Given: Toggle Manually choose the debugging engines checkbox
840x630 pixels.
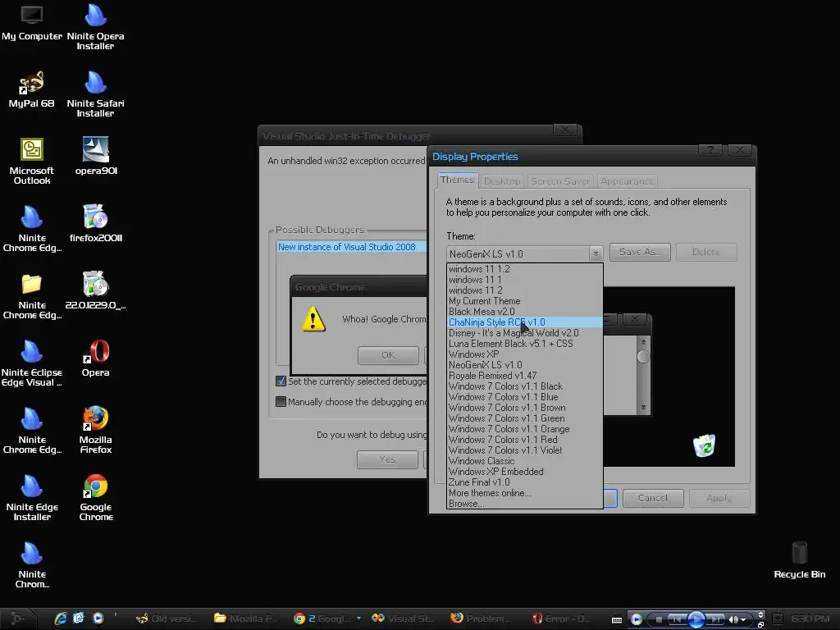Looking at the screenshot, I should coord(281,402).
